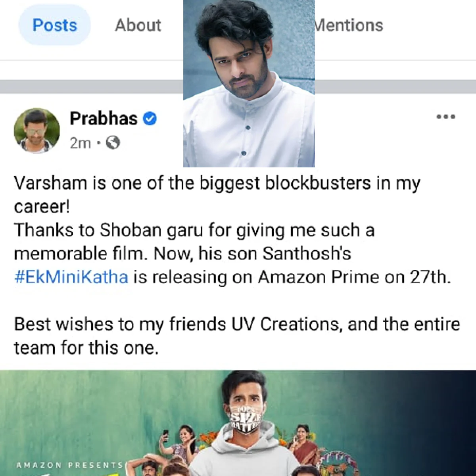Click the AMAZON PRESENTS text on poster

70,465
